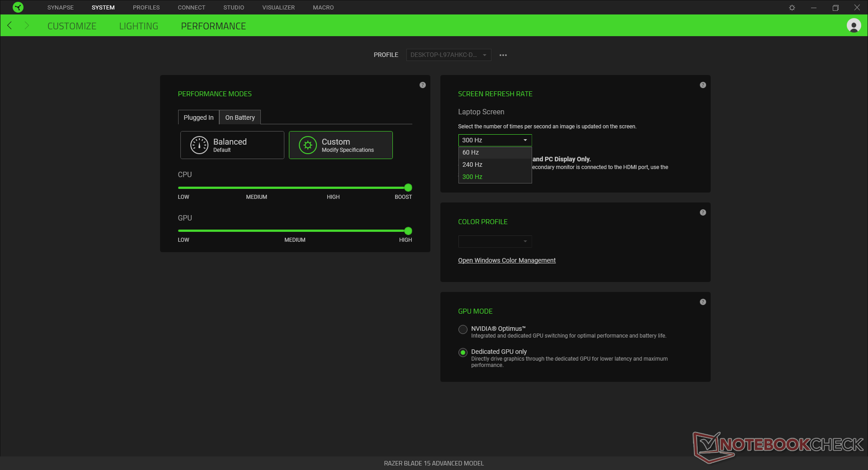Go to the Customize tab
This screenshot has height=470, width=868.
point(71,26)
